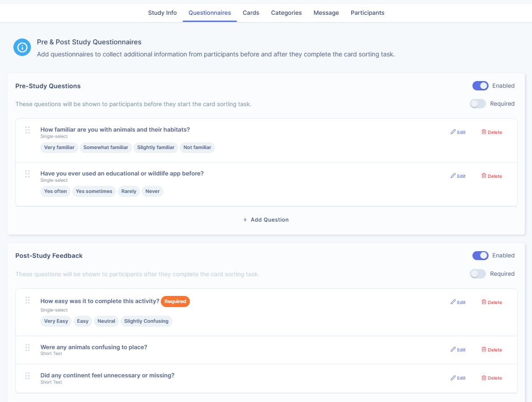This screenshot has width=532, height=402.
Task: Toggle Enabled switch for Post-Study Feedback
Action: [x=480, y=256]
